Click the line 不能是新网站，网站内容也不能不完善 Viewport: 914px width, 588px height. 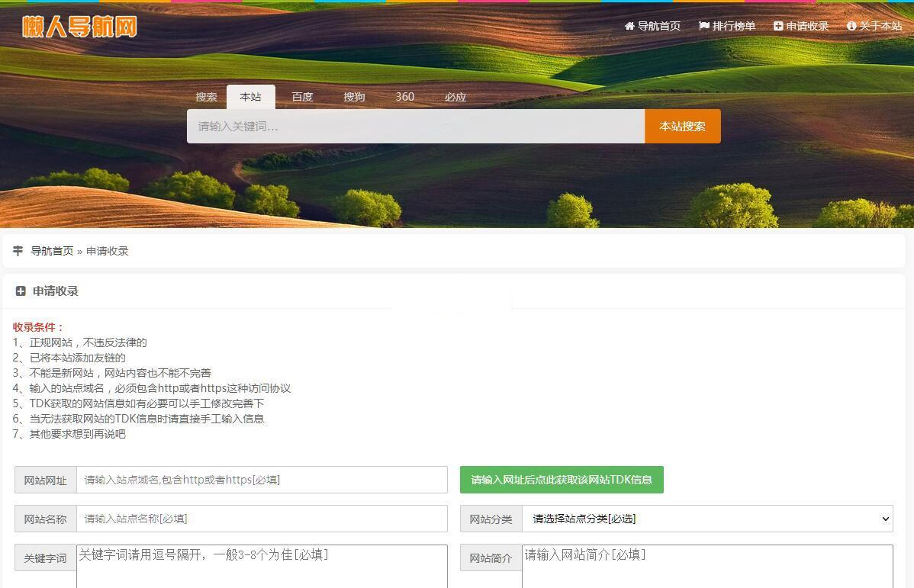point(112,372)
